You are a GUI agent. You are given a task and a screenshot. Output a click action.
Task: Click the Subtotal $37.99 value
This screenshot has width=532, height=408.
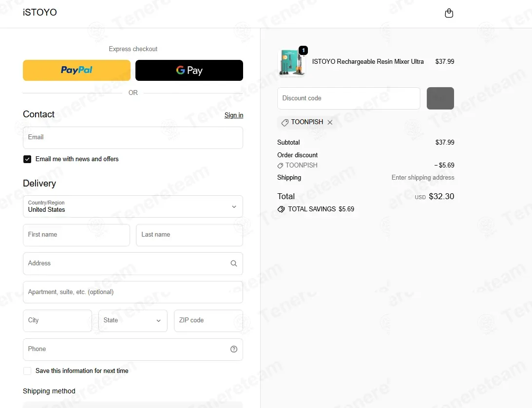coord(445,143)
